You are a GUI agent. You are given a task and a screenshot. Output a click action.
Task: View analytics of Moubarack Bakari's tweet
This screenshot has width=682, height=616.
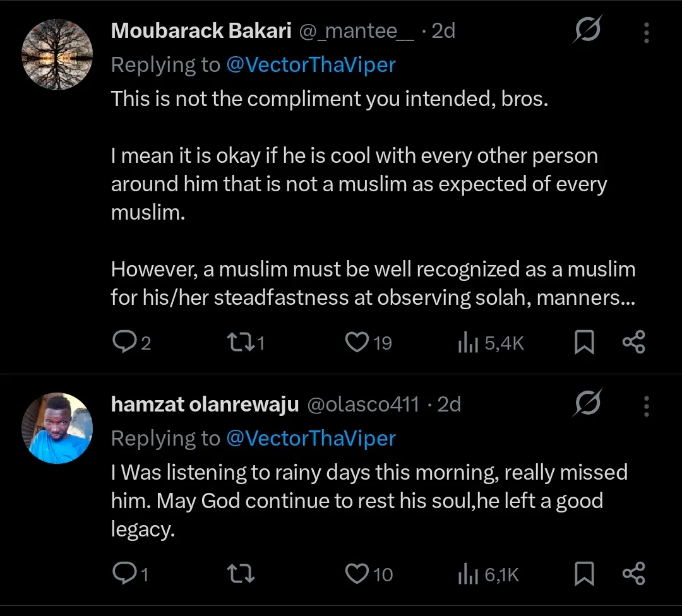click(466, 342)
